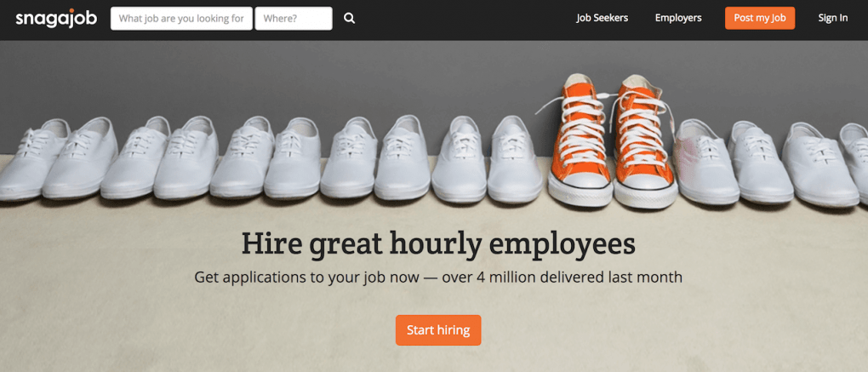Image resolution: width=868 pixels, height=372 pixels.
Task: Click the left orange sneaker
Action: (580, 141)
